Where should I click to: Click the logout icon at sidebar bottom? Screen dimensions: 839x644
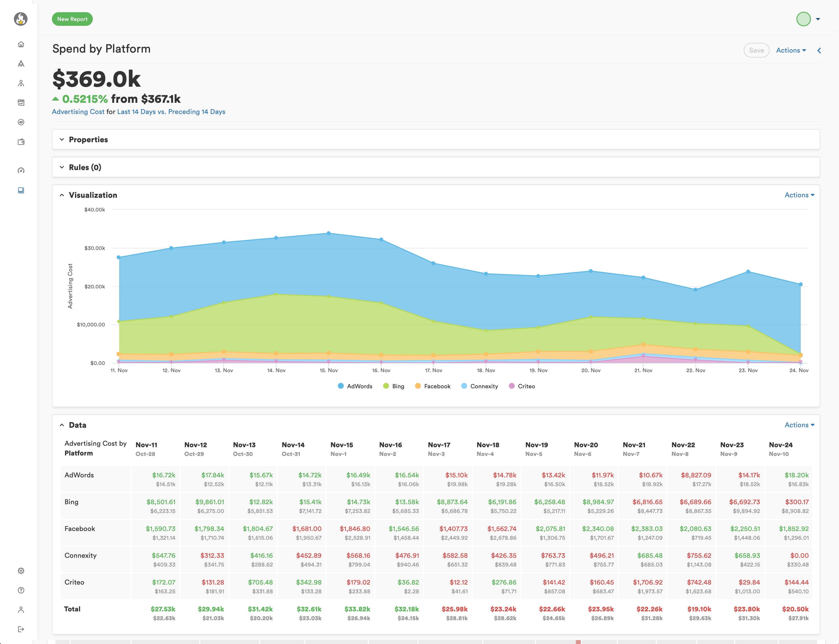(x=21, y=629)
